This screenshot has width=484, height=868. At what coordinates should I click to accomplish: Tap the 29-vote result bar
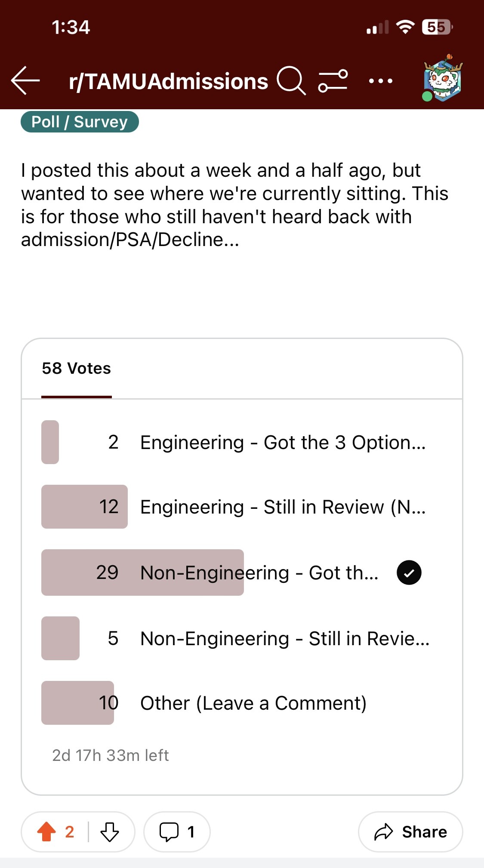tap(142, 573)
